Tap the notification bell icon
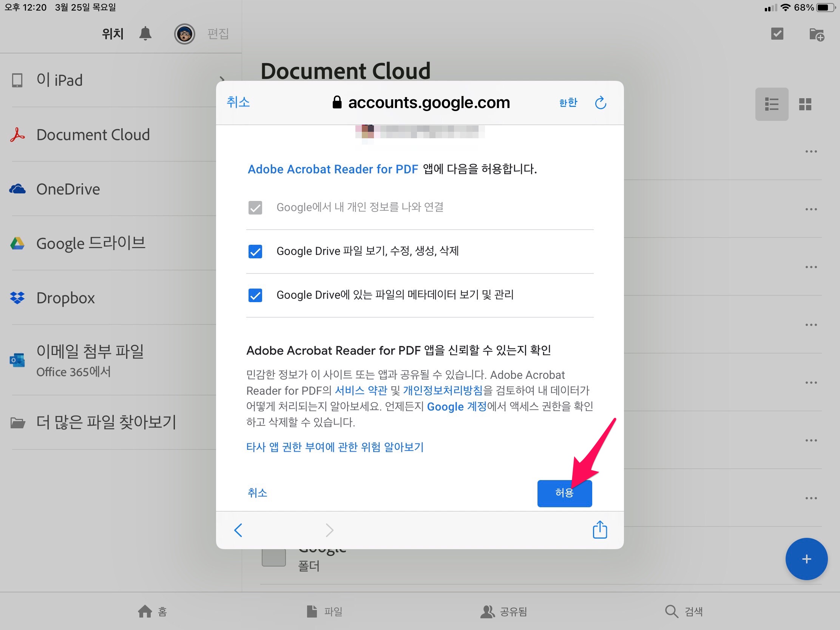The height and width of the screenshot is (630, 840). [x=145, y=34]
